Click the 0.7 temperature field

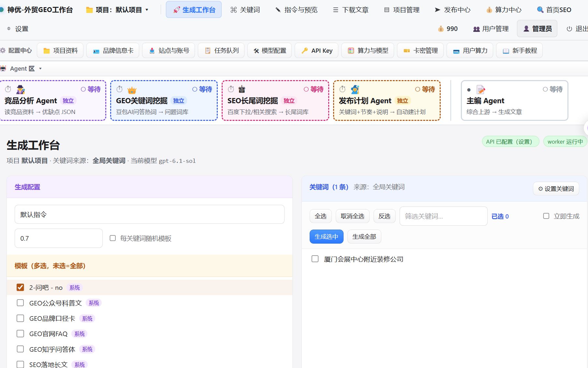[59, 238]
